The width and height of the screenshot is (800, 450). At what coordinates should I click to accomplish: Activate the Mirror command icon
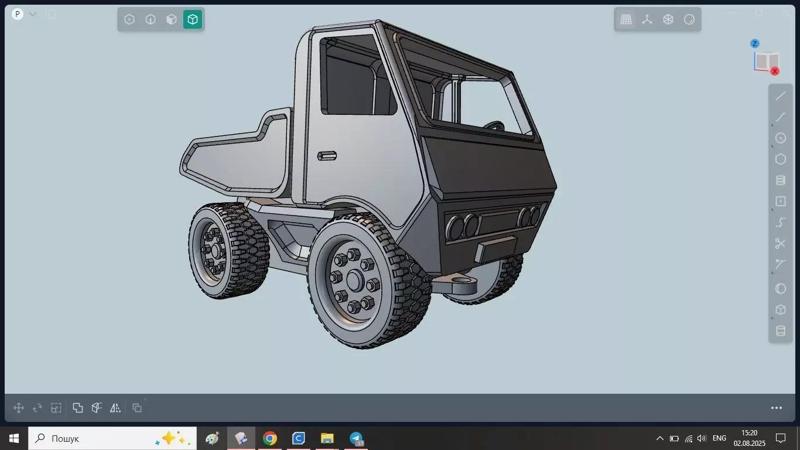pyautogui.click(x=115, y=408)
